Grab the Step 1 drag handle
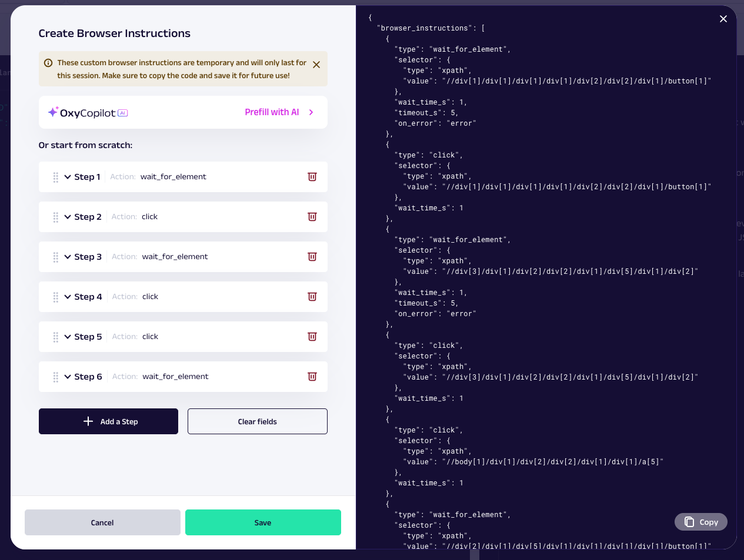744x560 pixels. point(56,177)
